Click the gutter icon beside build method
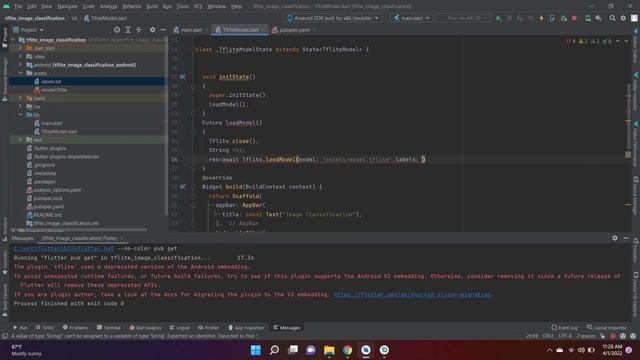 pyautogui.click(x=182, y=187)
